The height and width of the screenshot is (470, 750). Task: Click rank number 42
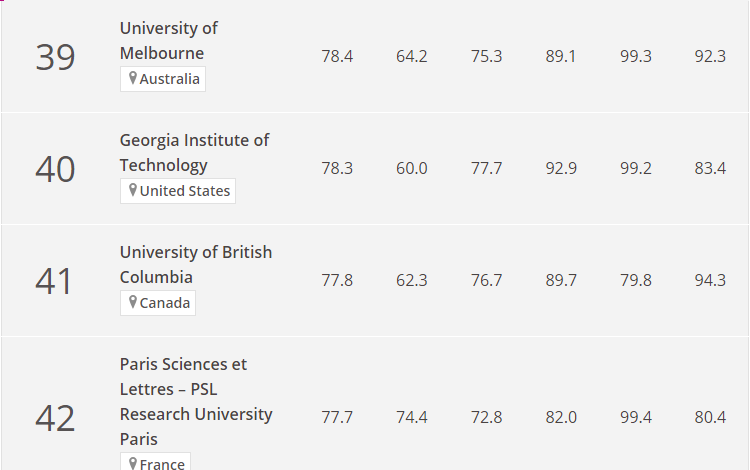pyautogui.click(x=55, y=418)
